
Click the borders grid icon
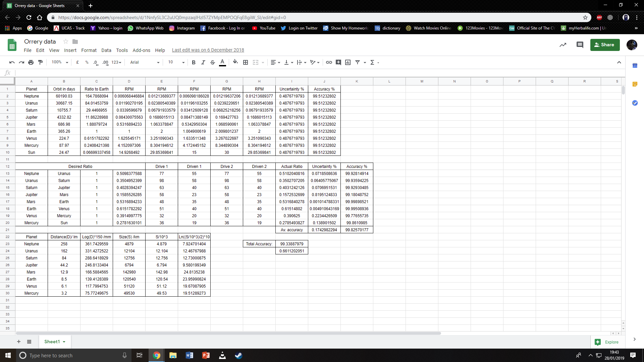click(246, 62)
